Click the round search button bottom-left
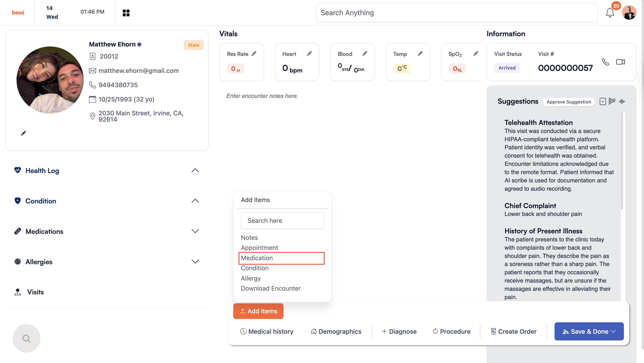 tap(26, 338)
